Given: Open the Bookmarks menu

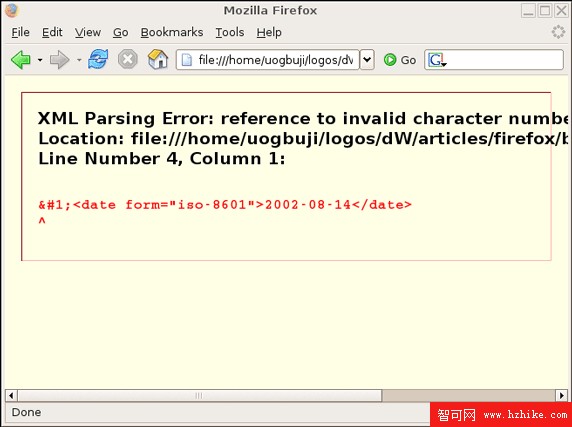Looking at the screenshot, I should (172, 32).
